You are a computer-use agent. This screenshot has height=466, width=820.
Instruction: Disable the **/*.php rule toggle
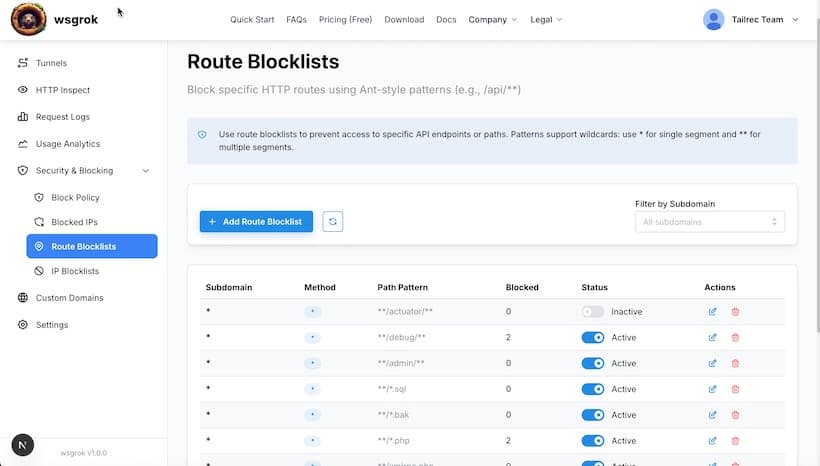(x=593, y=440)
